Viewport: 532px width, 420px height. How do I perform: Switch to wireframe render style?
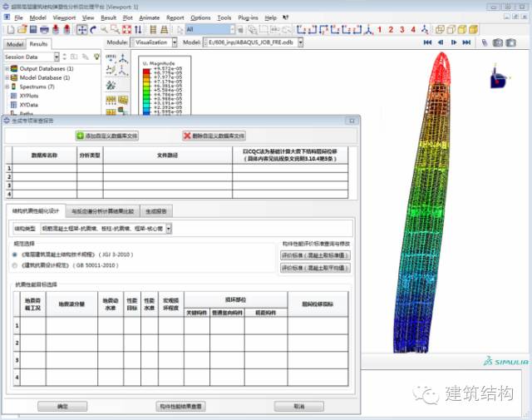pyautogui.click(x=440, y=30)
